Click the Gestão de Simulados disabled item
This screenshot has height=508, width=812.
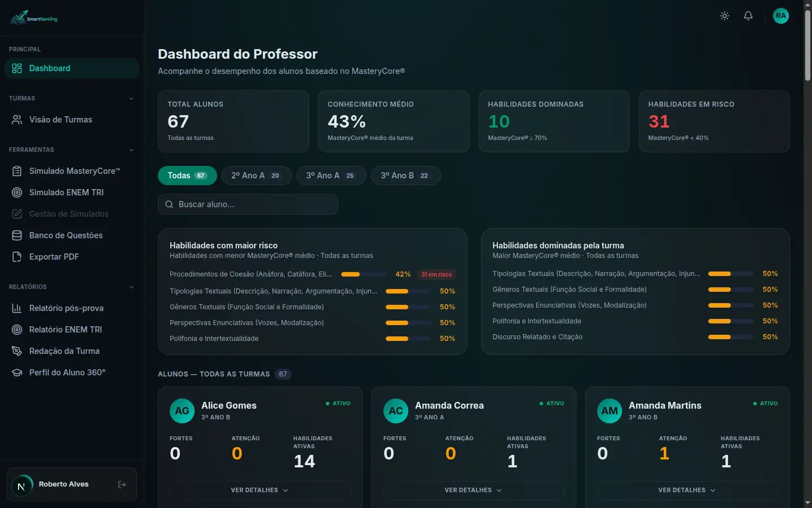(x=72, y=214)
